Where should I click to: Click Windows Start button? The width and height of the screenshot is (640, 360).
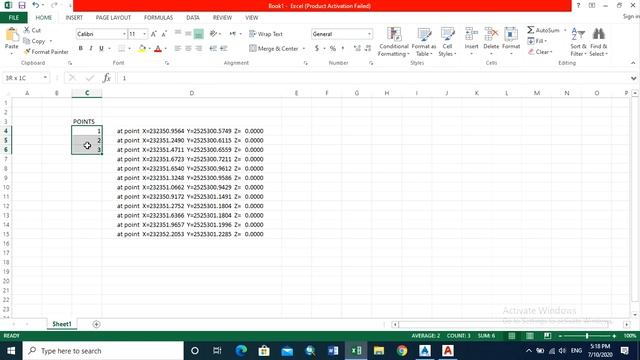coord(11,351)
